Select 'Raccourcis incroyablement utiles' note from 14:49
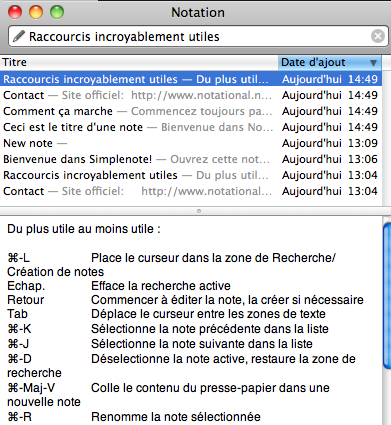Viewport: 391px width, 425px height. pyautogui.click(x=191, y=79)
